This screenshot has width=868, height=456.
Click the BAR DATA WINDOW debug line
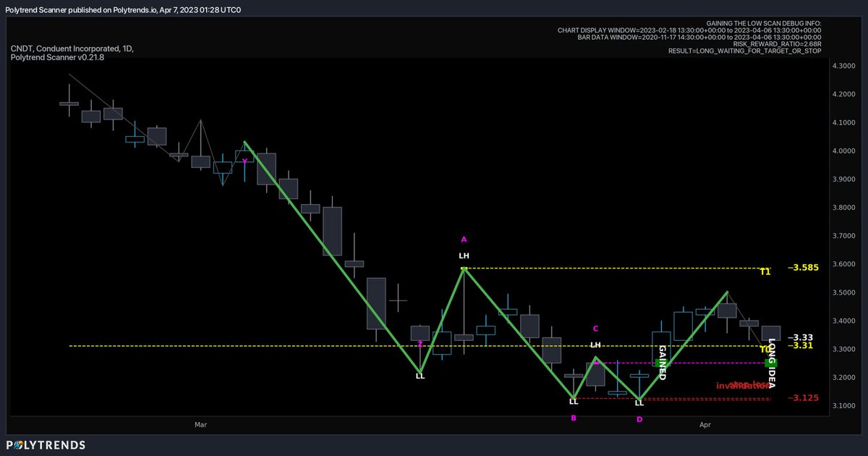click(700, 37)
